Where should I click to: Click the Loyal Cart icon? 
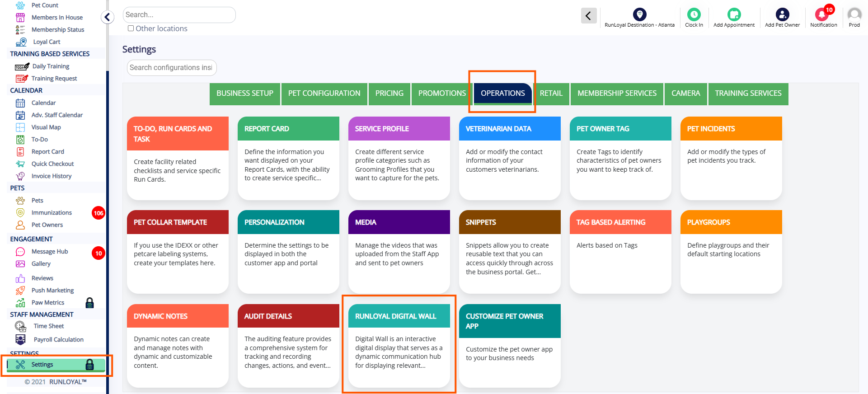click(x=21, y=42)
